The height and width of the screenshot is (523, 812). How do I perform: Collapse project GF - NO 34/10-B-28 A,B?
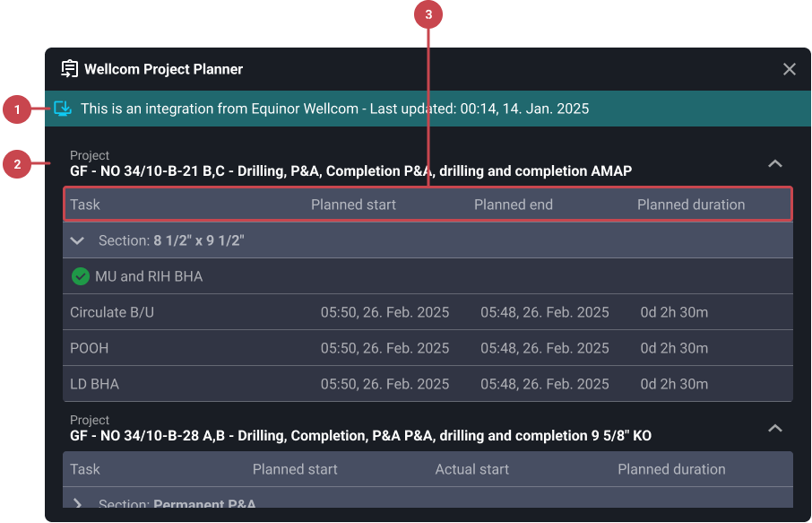point(775,429)
